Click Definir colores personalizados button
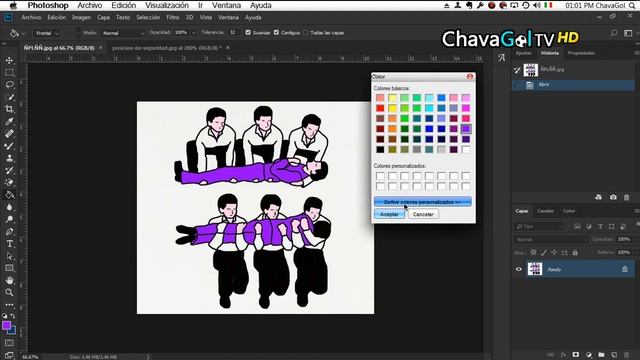 423,202
